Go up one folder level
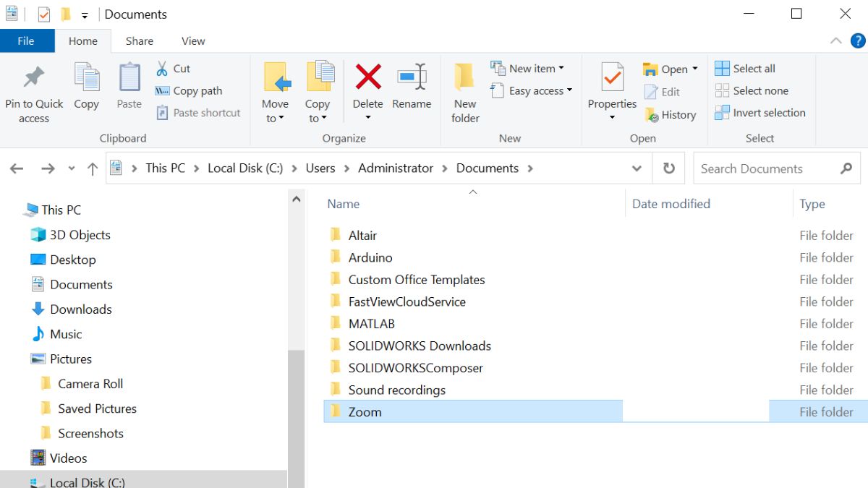This screenshot has width=868, height=488. tap(93, 168)
